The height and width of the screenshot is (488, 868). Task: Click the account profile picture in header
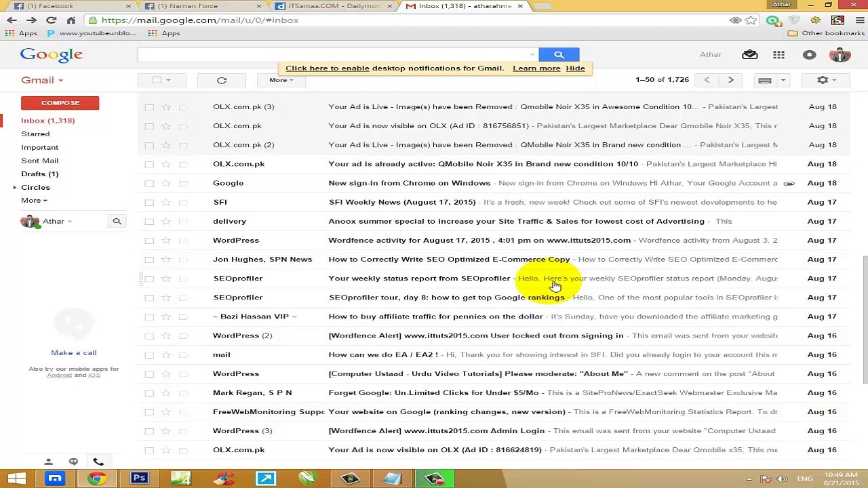pyautogui.click(x=840, y=55)
